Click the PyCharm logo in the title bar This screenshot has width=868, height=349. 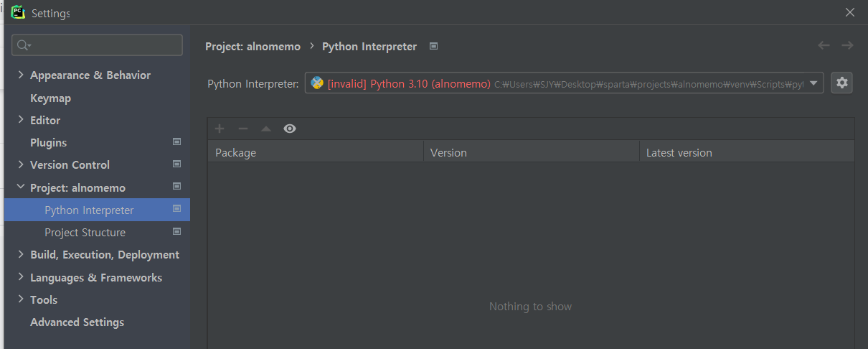(19, 12)
